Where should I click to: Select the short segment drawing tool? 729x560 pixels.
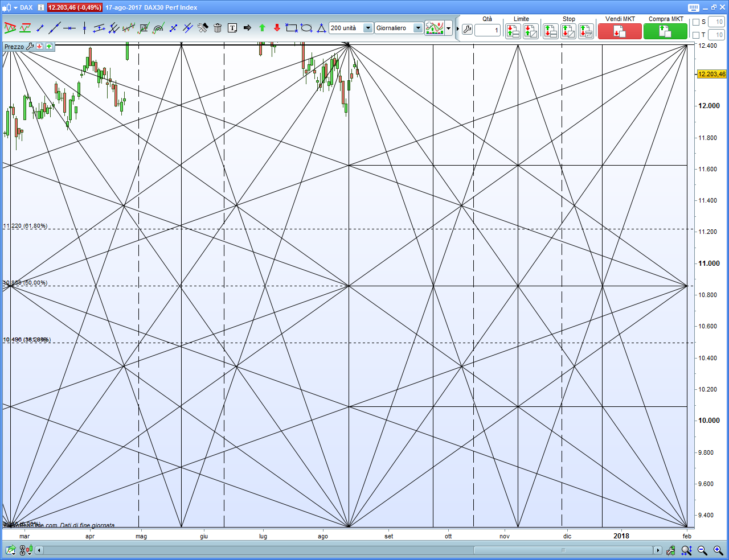40,28
